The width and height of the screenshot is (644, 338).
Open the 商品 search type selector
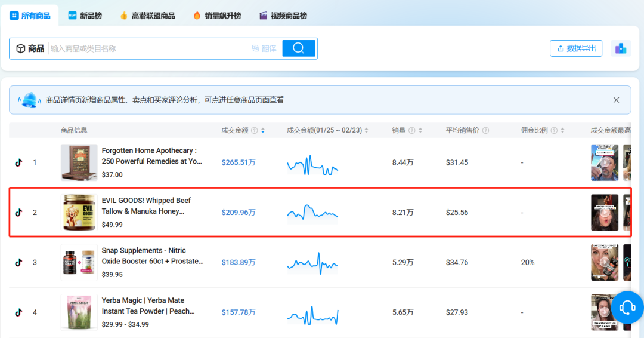click(30, 48)
